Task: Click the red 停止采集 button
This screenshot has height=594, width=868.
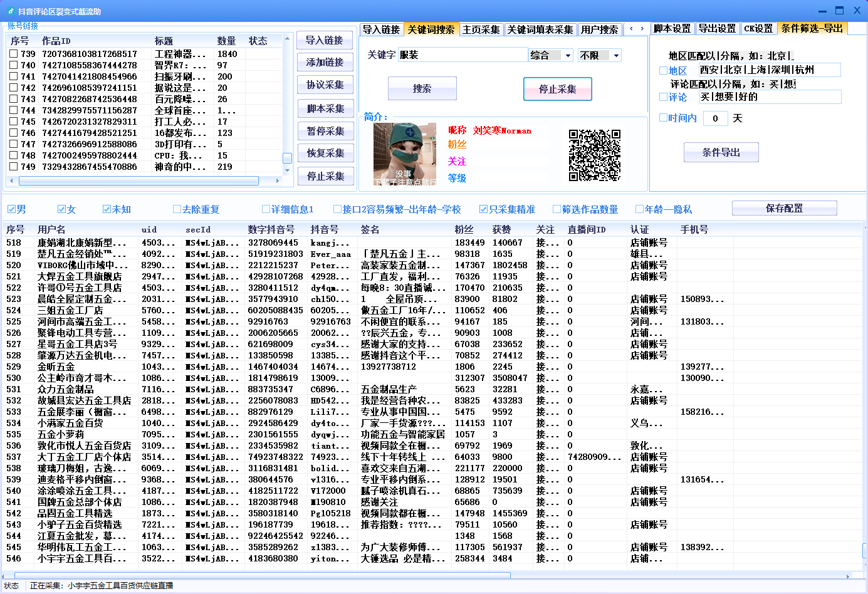Action: coord(557,88)
